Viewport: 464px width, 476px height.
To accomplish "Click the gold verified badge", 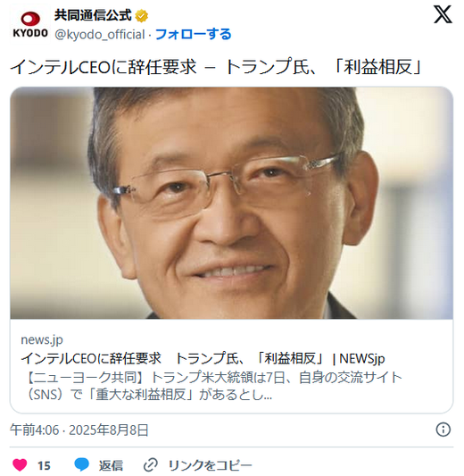I will 141,16.
